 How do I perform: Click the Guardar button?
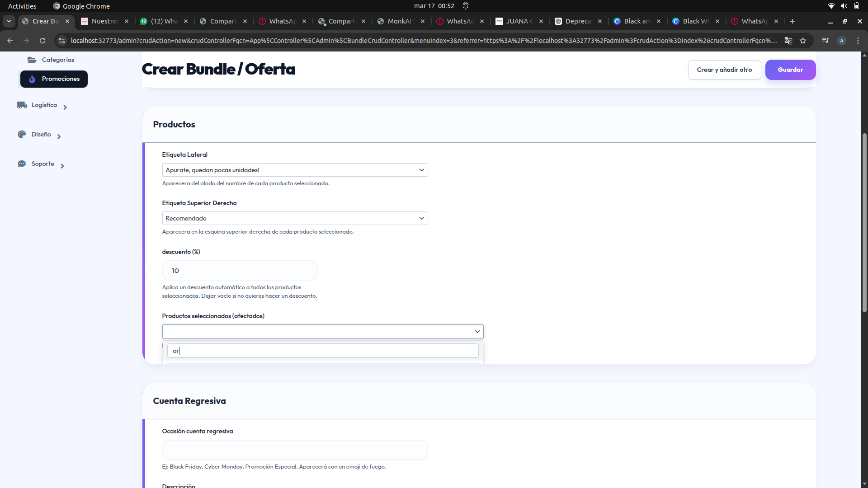click(790, 70)
